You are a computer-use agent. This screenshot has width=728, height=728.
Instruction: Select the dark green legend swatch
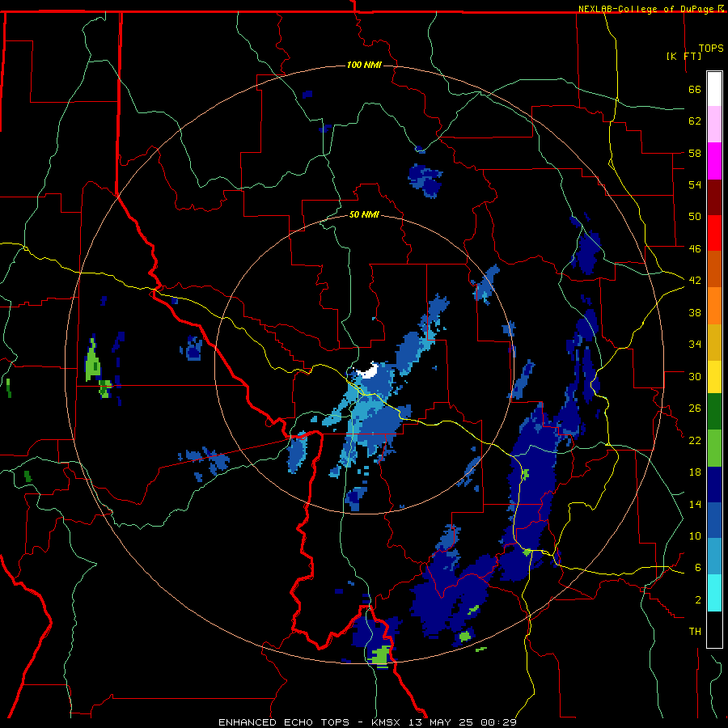(x=714, y=412)
